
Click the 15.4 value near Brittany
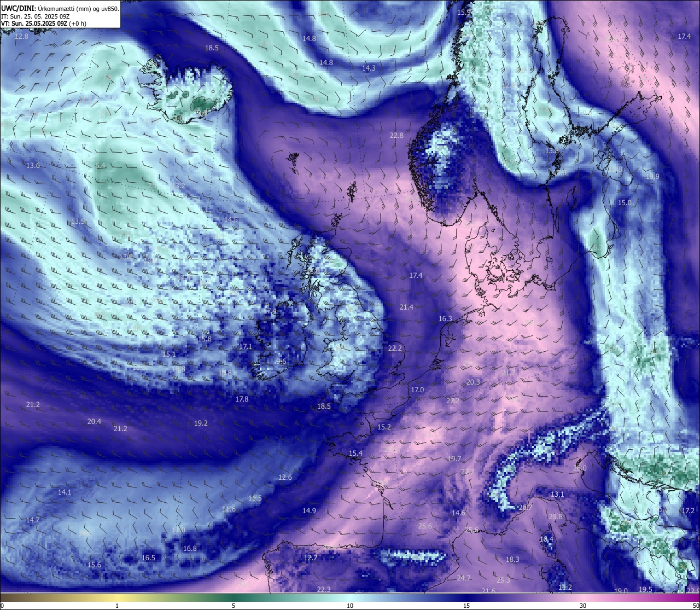coord(355,454)
